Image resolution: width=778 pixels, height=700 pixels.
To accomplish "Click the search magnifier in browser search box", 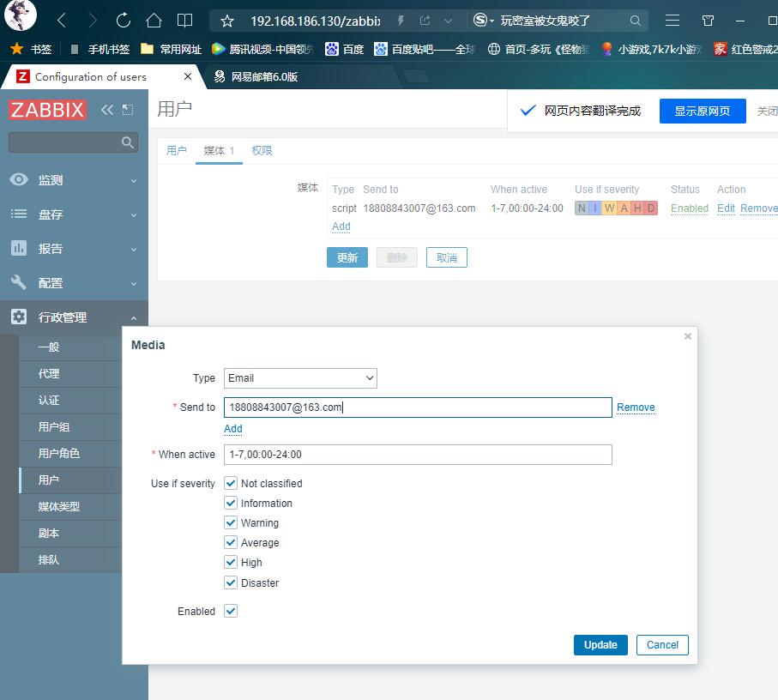I will pyautogui.click(x=635, y=21).
